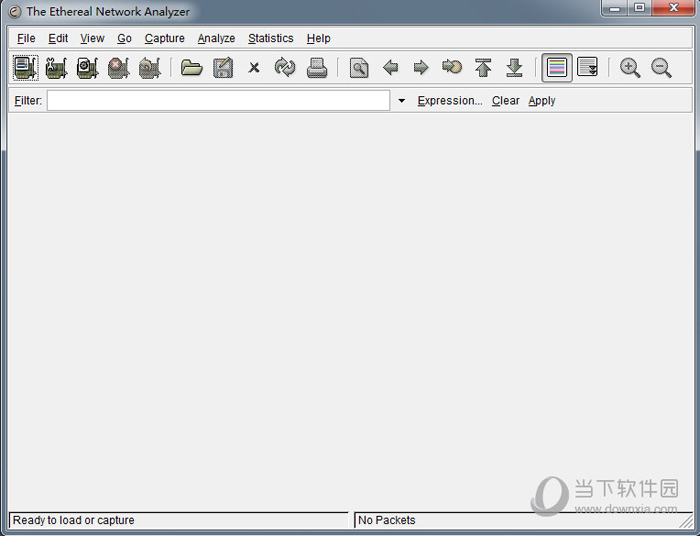Jump to the first packet arrow icon

point(483,68)
